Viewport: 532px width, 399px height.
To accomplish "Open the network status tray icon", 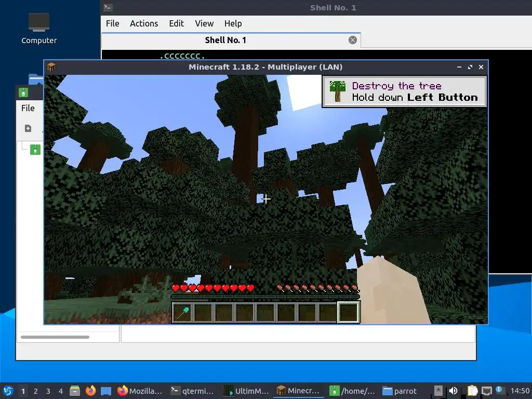I will click(487, 391).
